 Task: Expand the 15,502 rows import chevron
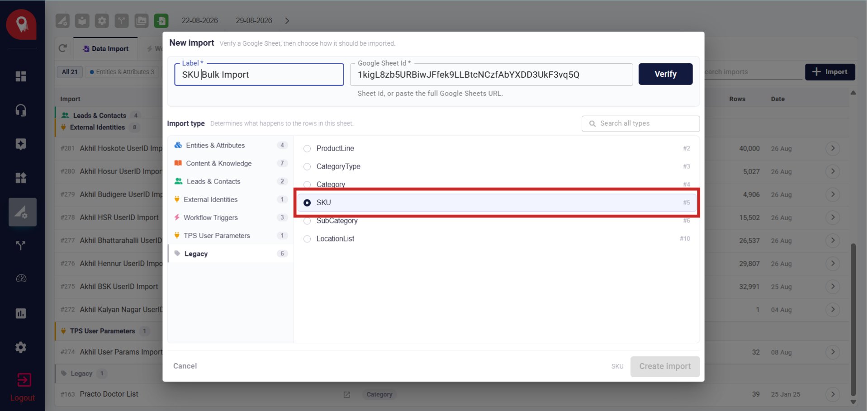[833, 217]
